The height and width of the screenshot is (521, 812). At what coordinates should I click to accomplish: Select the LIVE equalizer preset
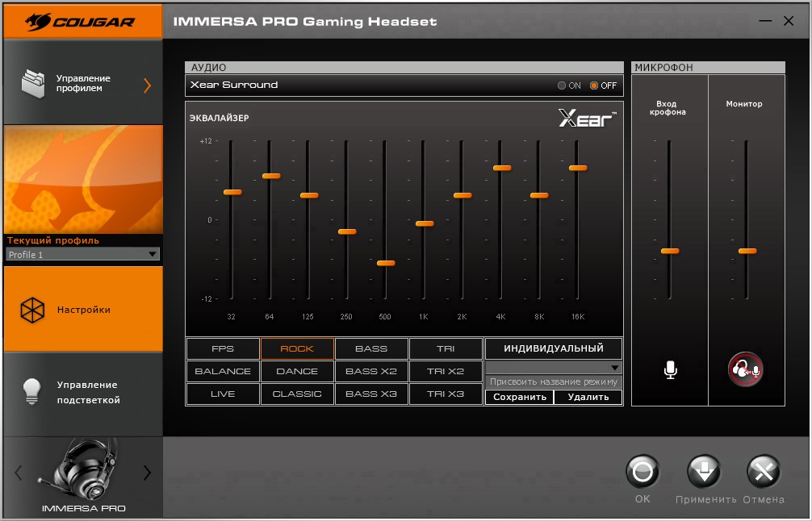pos(223,394)
